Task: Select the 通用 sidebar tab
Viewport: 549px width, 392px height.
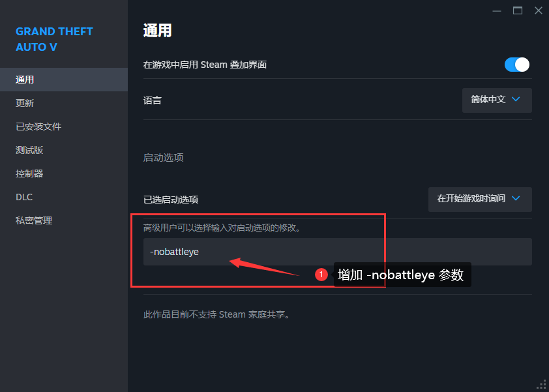Action: coord(64,80)
